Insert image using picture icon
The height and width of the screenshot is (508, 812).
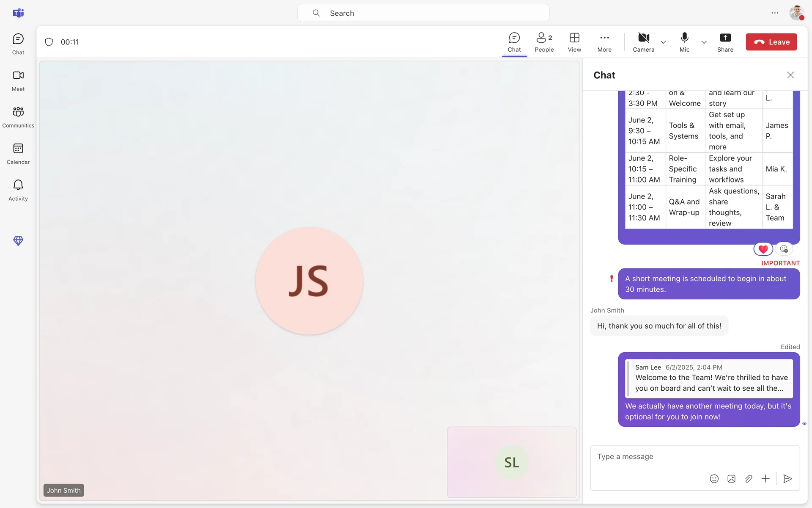coord(731,479)
